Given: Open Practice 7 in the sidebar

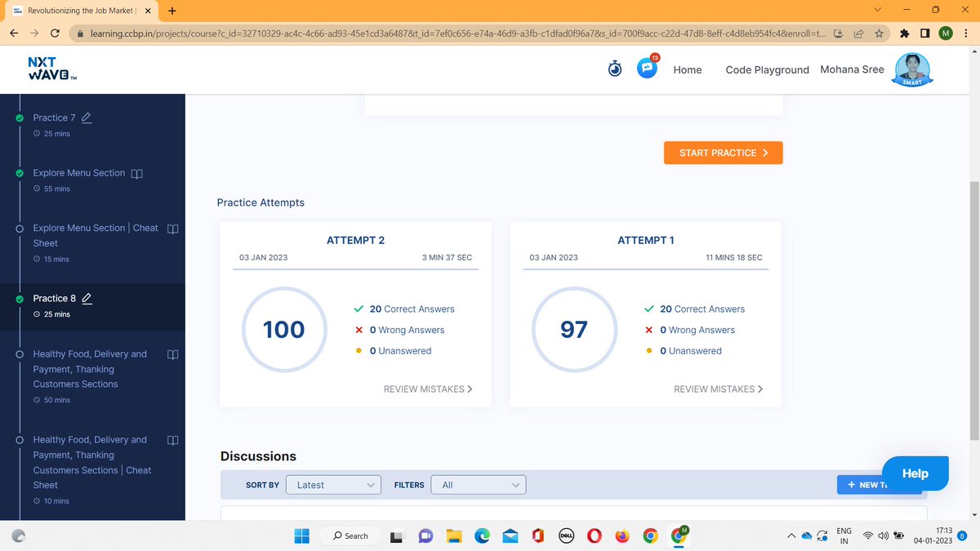Looking at the screenshot, I should click(54, 118).
